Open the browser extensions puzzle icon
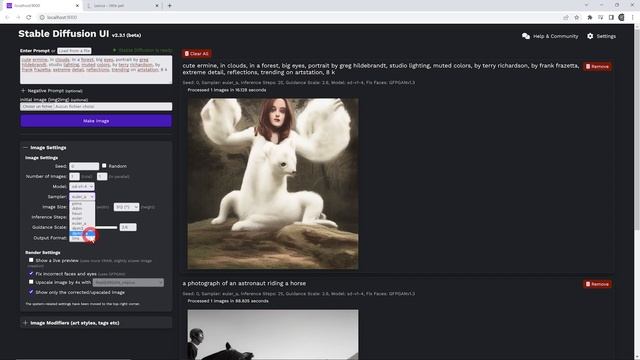 pyautogui.click(x=589, y=18)
